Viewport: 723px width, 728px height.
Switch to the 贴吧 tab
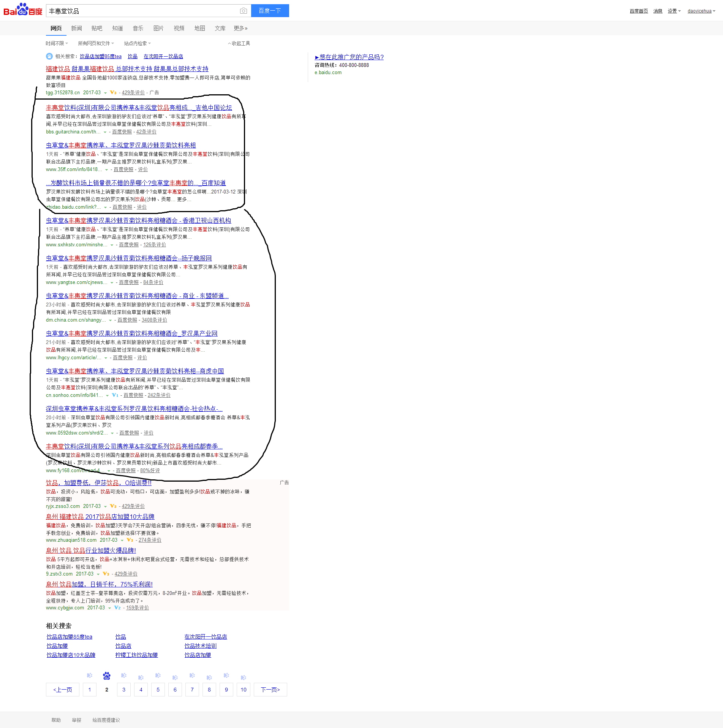tap(97, 28)
